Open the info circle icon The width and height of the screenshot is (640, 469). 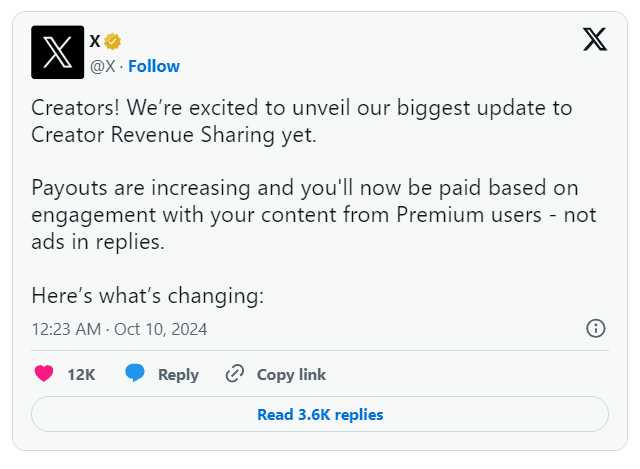tap(595, 328)
